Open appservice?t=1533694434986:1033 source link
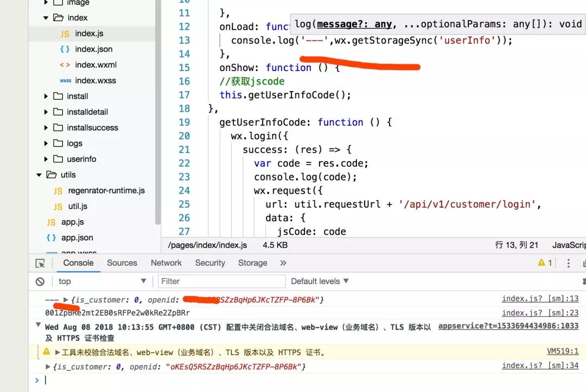 click(x=508, y=326)
